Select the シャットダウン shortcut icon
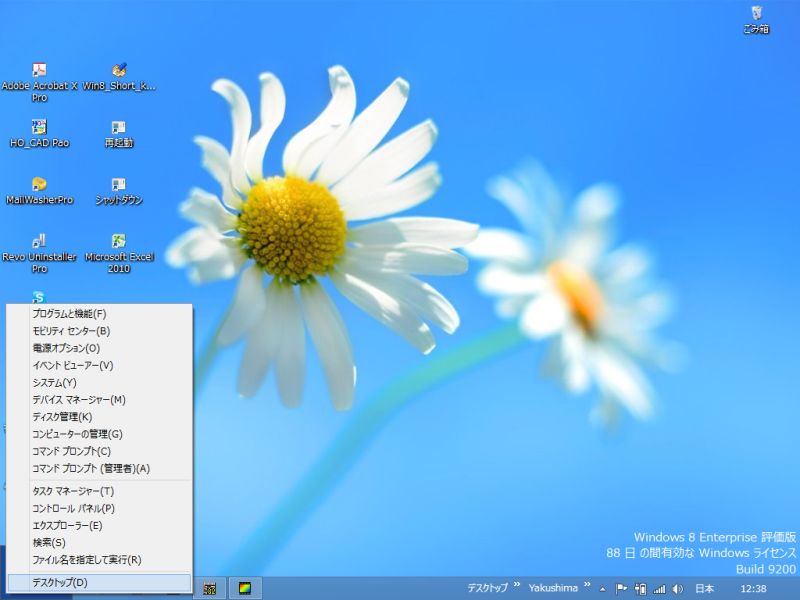This screenshot has width=800, height=600. click(x=119, y=185)
